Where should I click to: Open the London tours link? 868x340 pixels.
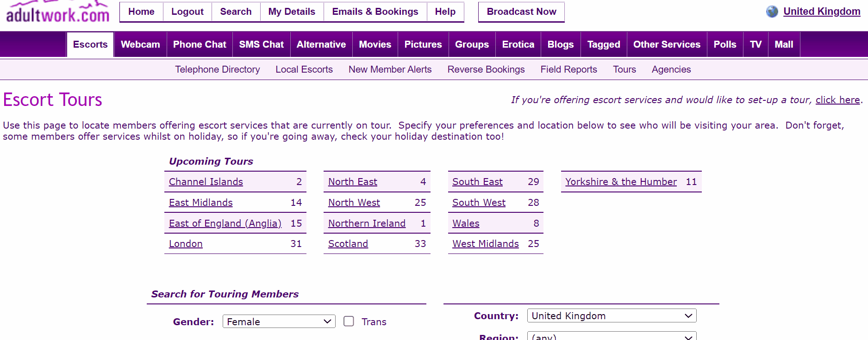186,244
